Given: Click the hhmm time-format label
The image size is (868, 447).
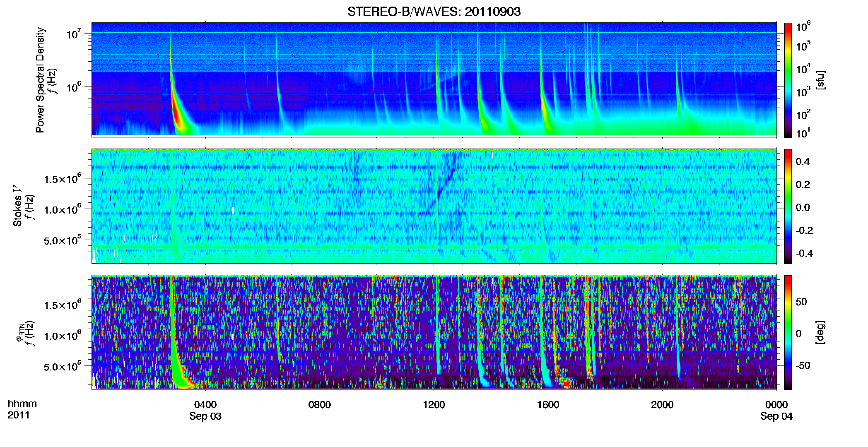Looking at the screenshot, I should pyautogui.click(x=22, y=404).
